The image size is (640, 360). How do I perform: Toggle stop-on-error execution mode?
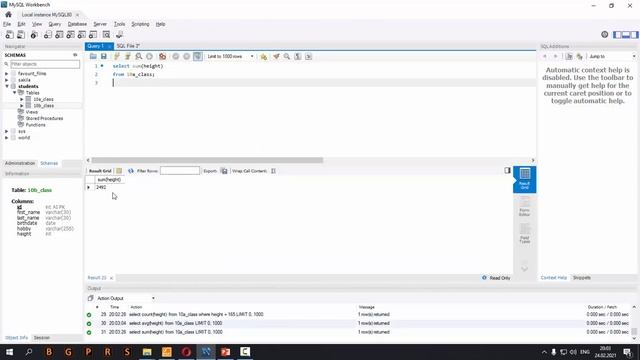pos(162,56)
